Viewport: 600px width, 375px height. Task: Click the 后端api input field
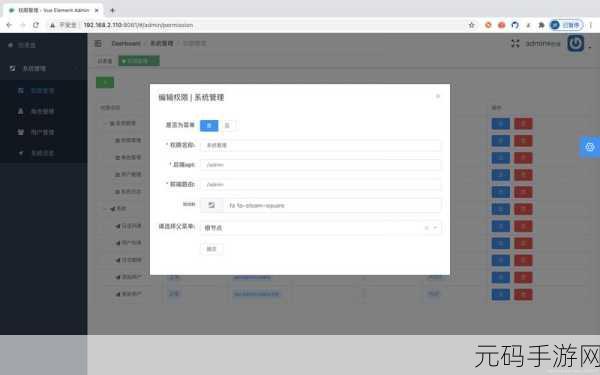pyautogui.click(x=320, y=165)
